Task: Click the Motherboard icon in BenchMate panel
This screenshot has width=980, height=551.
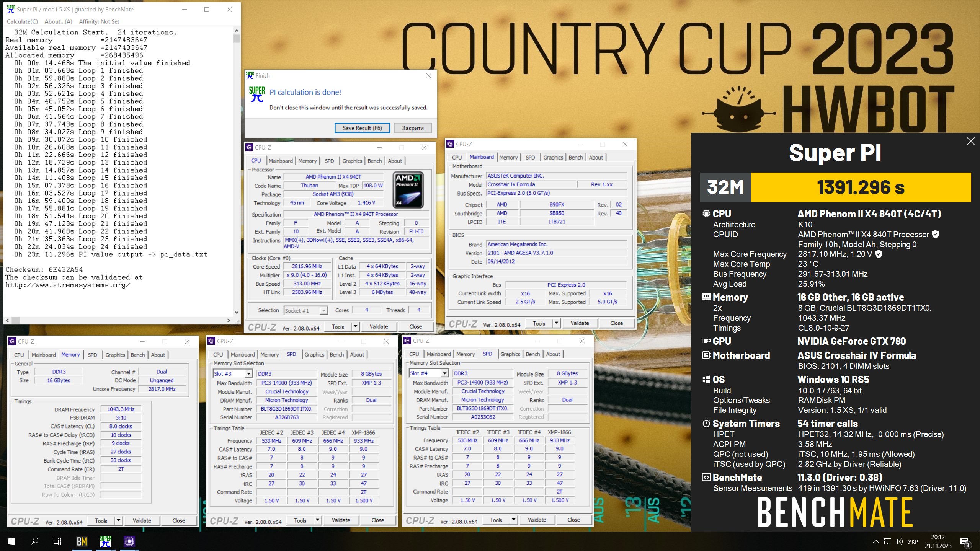Action: 706,355
